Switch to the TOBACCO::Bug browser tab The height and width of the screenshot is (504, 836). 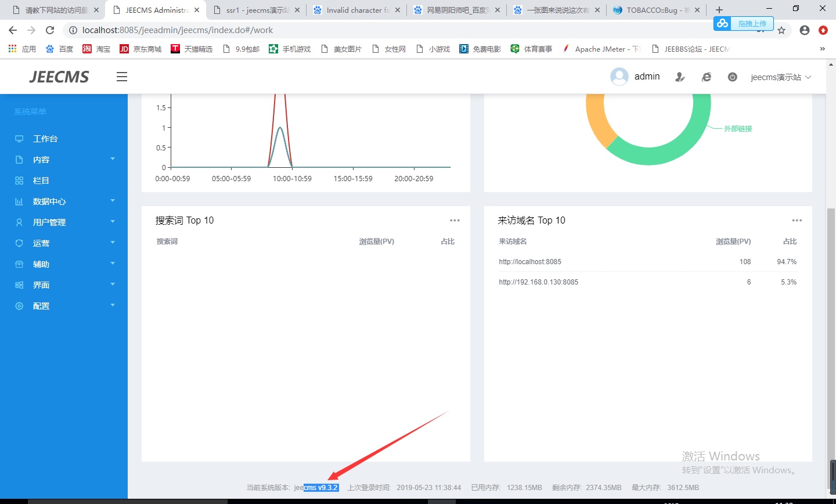[x=653, y=10]
